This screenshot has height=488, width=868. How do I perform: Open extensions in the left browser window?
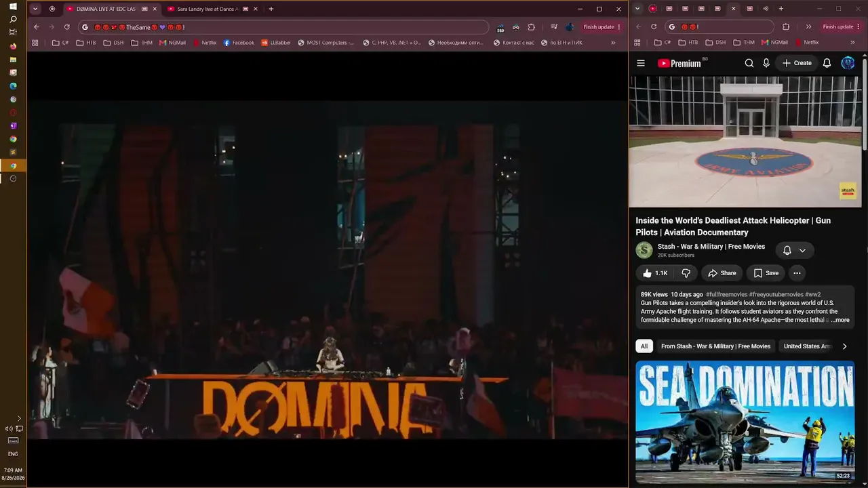[x=531, y=27]
